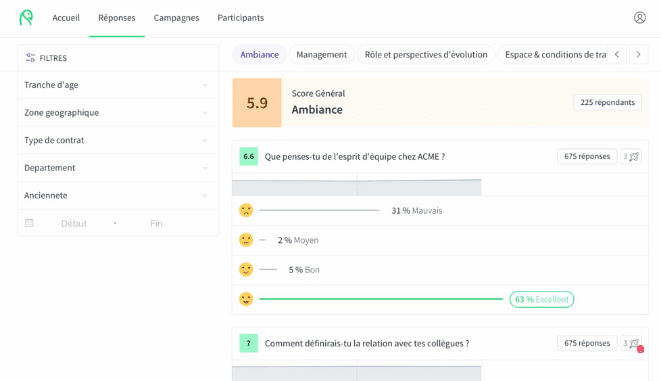The image size is (661, 381).
Task: Click the sad Mauvais emoji
Action: pyautogui.click(x=246, y=210)
